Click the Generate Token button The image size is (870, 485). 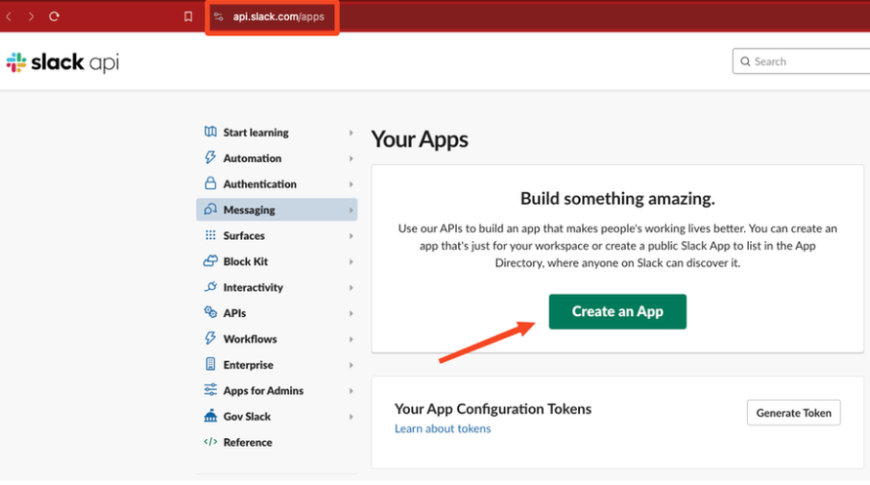[x=794, y=412]
